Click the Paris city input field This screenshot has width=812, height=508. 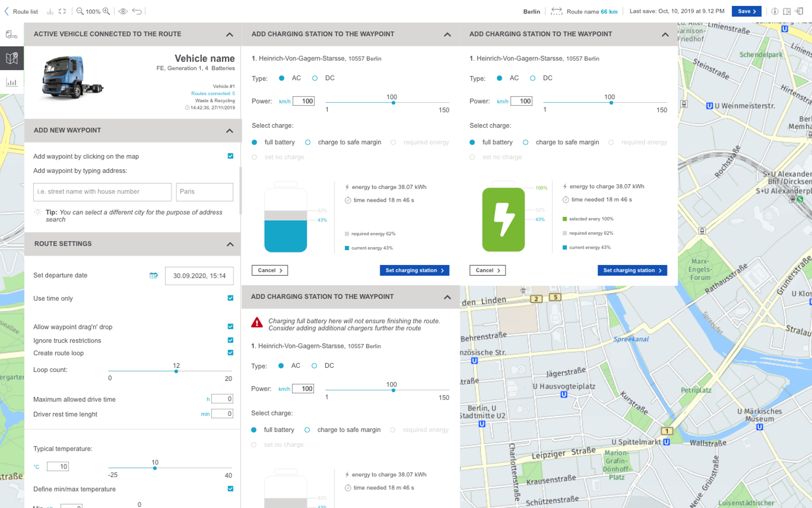tap(205, 192)
